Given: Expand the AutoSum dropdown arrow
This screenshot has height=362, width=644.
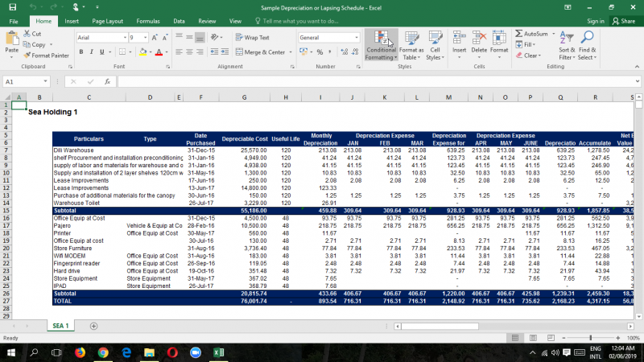Looking at the screenshot, I should pos(552,34).
